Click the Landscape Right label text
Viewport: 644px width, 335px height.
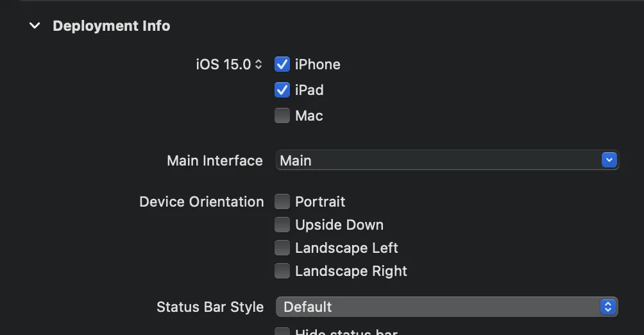tap(351, 271)
